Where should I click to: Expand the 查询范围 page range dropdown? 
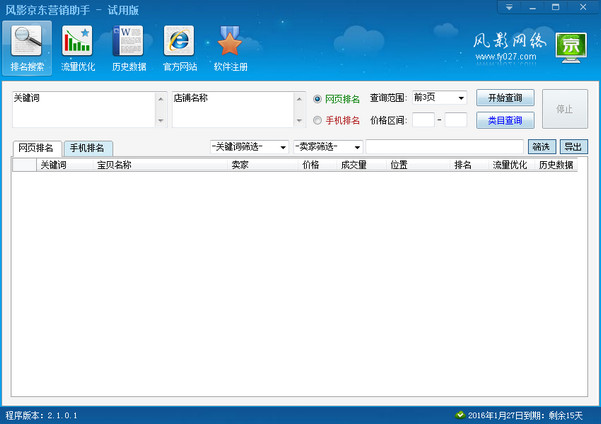460,98
